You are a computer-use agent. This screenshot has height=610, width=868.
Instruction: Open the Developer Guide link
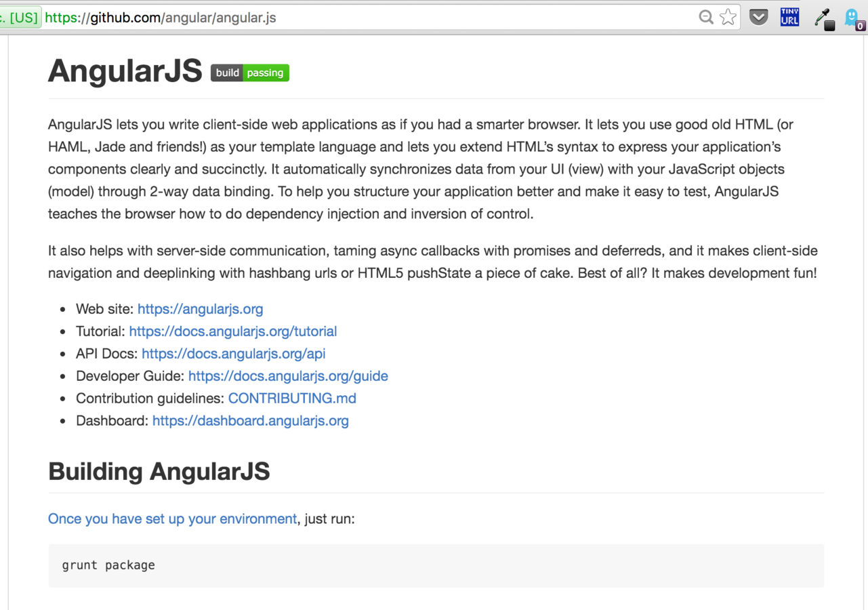click(x=288, y=376)
